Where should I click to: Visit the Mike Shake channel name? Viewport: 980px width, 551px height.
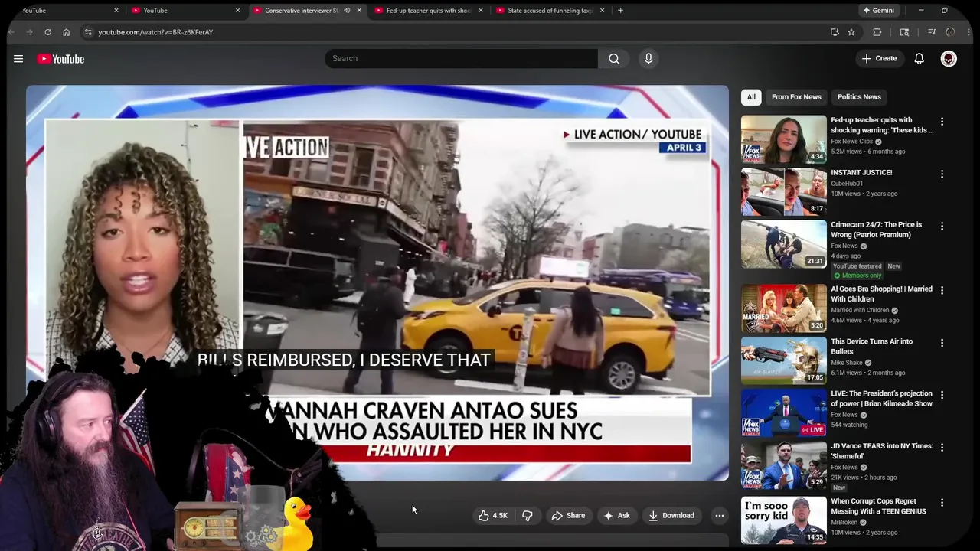[x=847, y=363]
